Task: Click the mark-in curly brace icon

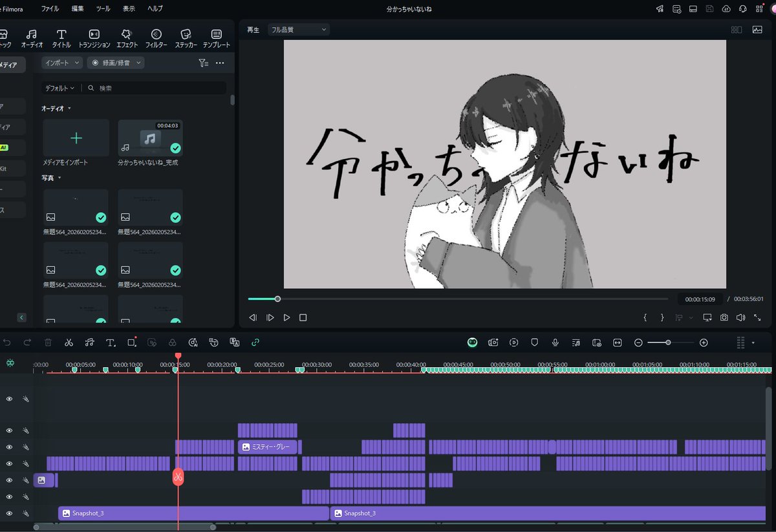Action: (x=645, y=317)
